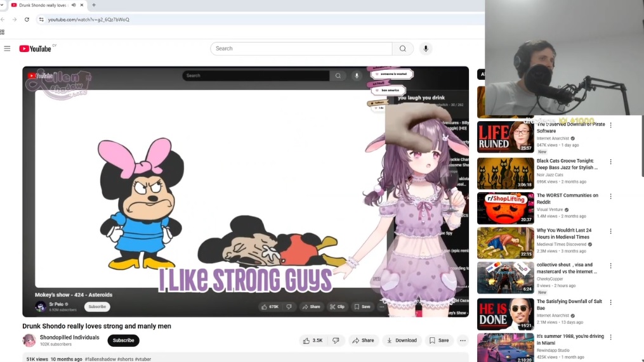Open menu for collective shout video
This screenshot has width=644, height=362.
pos(611,266)
